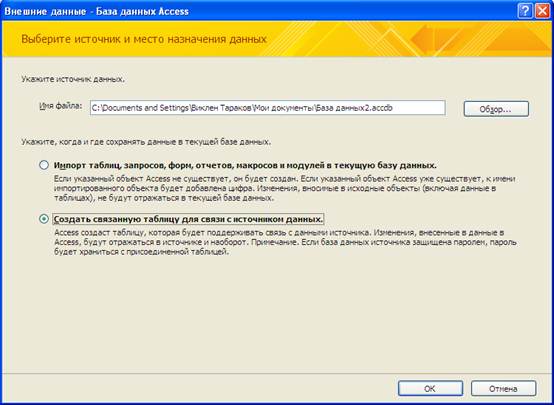Image resolution: width=554 pixels, height=405 pixels.
Task: Select the import tables and queries radio option
Action: click(x=44, y=165)
